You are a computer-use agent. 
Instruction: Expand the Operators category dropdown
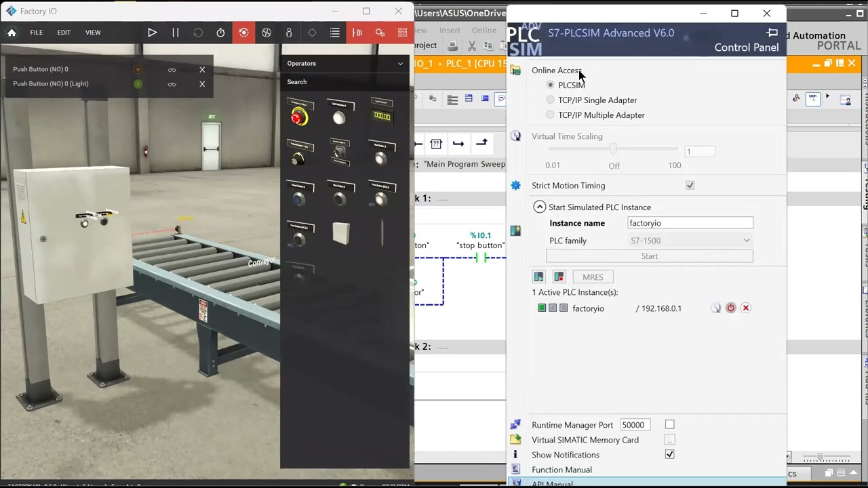(400, 63)
